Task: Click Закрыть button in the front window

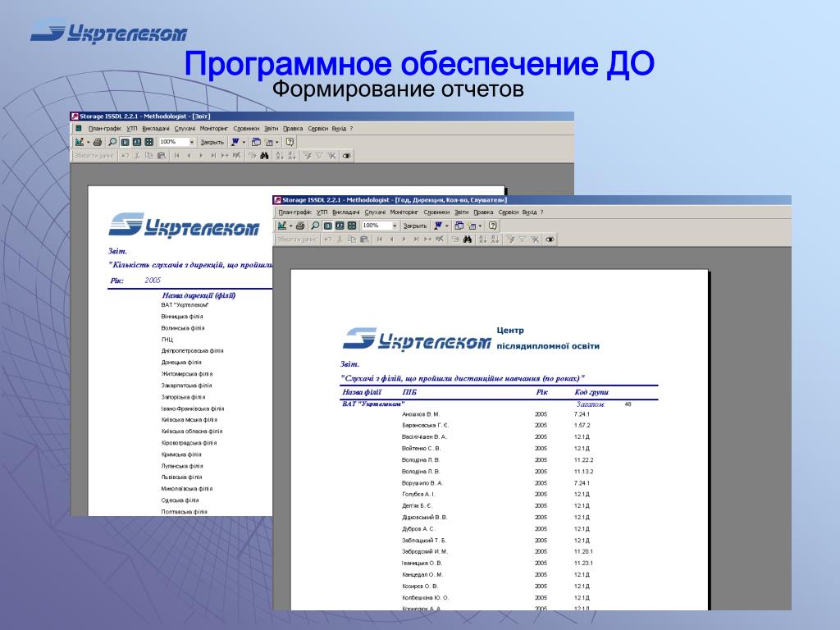Action: tap(415, 226)
